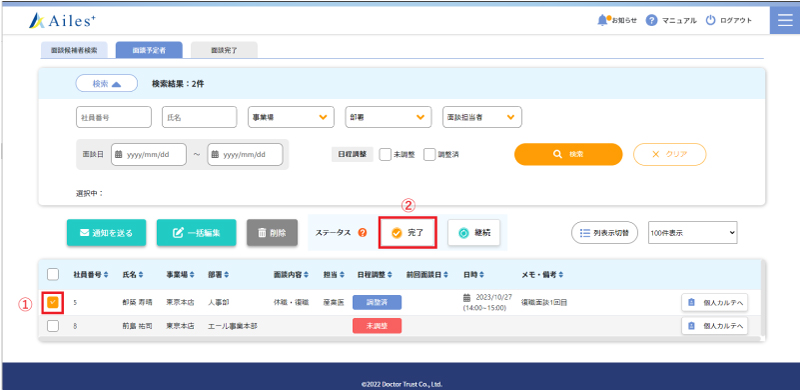Open the 事業場 dropdown
Image resolution: width=800 pixels, height=390 pixels.
pyautogui.click(x=291, y=117)
